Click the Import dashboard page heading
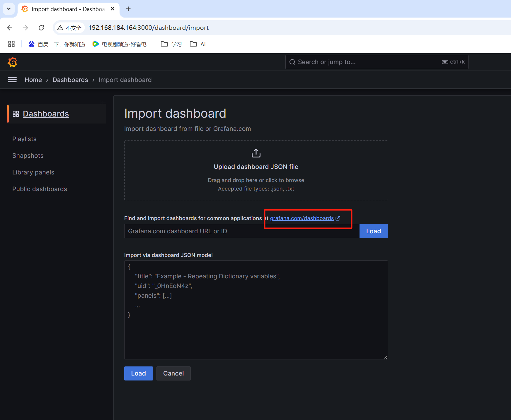This screenshot has height=420, width=511. pos(175,114)
